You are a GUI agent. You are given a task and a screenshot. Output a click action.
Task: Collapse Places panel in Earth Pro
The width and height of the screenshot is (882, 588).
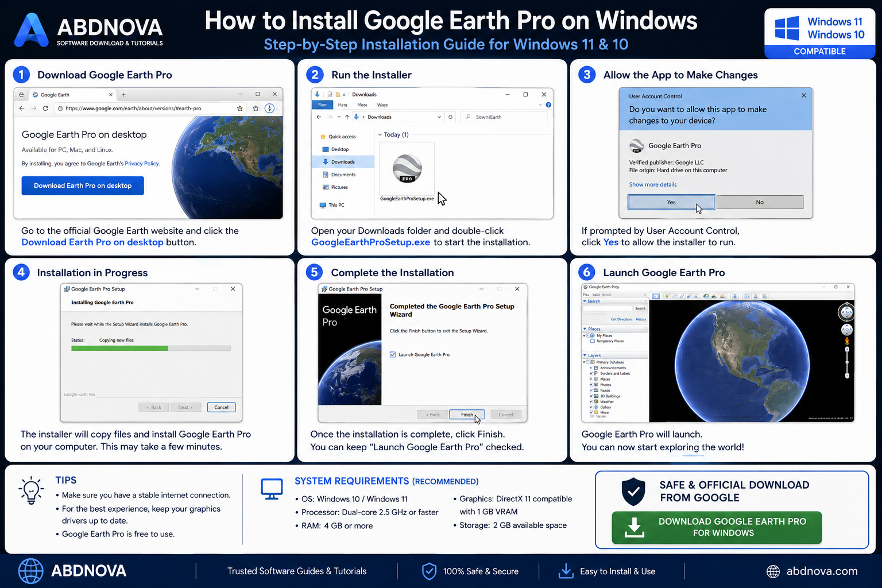pyautogui.click(x=585, y=329)
